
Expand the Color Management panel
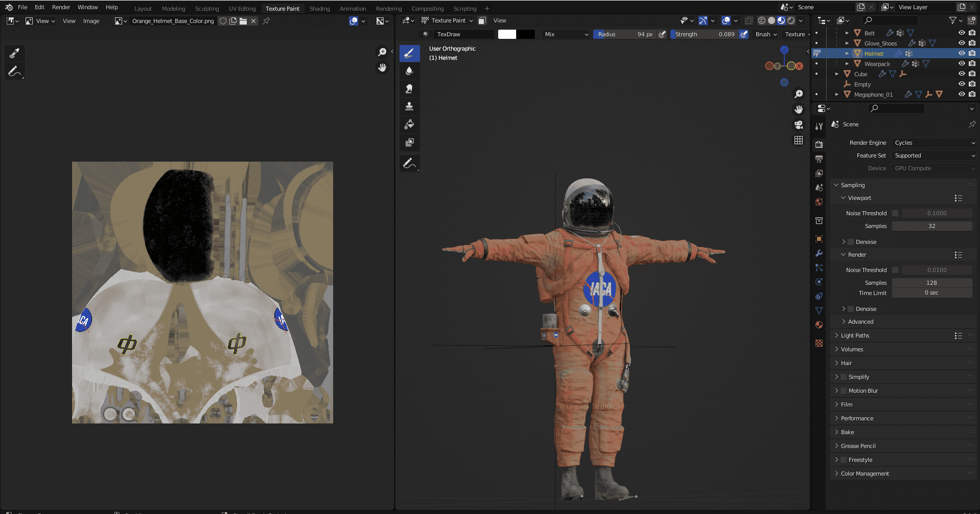tap(865, 474)
